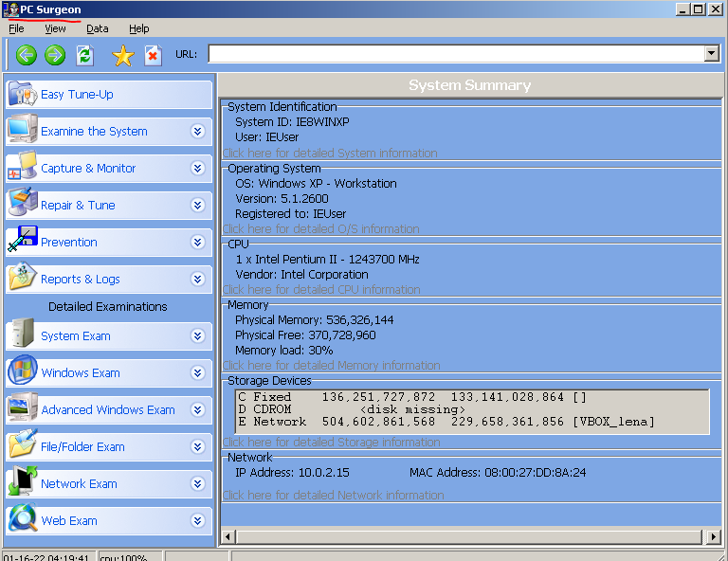Expand the Repair & Tune section
728x561 pixels.
click(198, 205)
